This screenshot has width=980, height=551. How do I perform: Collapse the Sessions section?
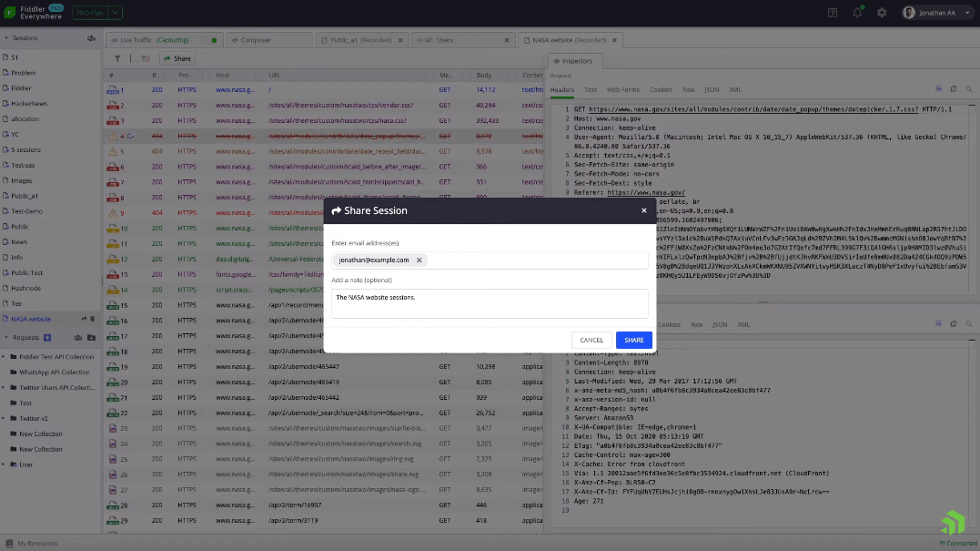(x=6, y=38)
